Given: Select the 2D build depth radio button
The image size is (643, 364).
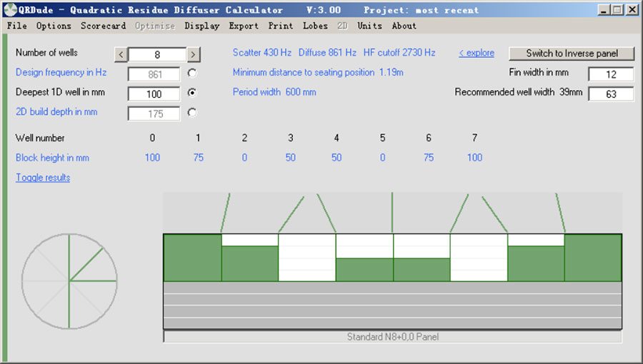Looking at the screenshot, I should click(x=191, y=113).
